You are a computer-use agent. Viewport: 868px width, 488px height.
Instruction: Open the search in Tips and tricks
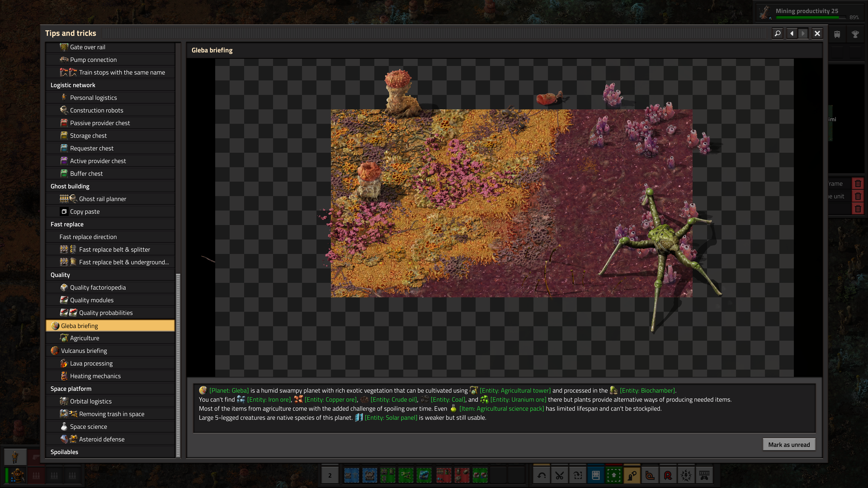tap(777, 33)
